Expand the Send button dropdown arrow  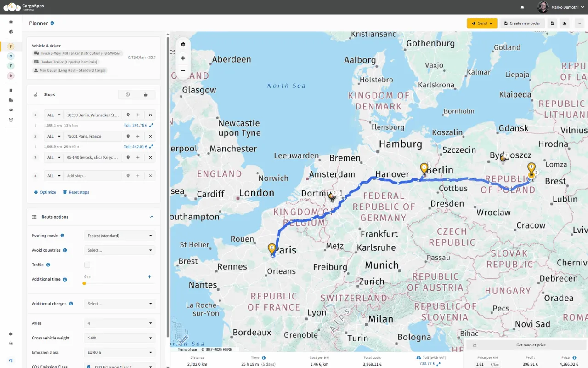pos(492,22)
